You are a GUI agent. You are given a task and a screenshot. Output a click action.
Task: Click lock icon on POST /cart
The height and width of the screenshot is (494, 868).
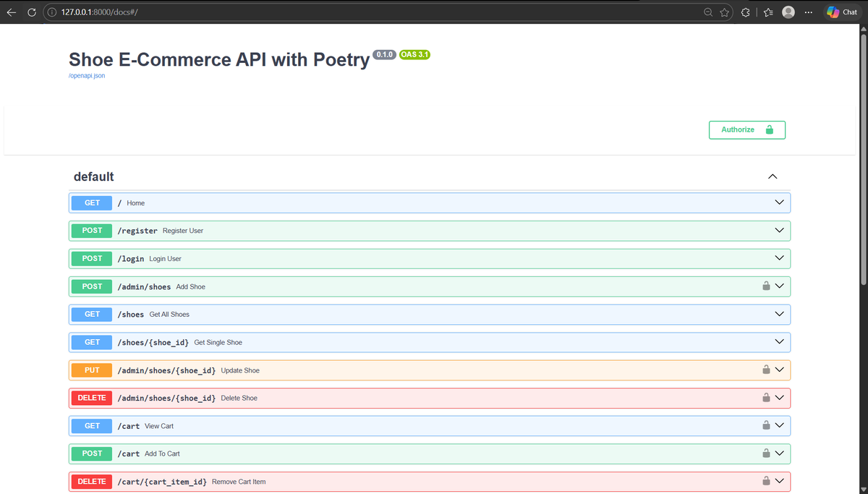[x=766, y=453]
